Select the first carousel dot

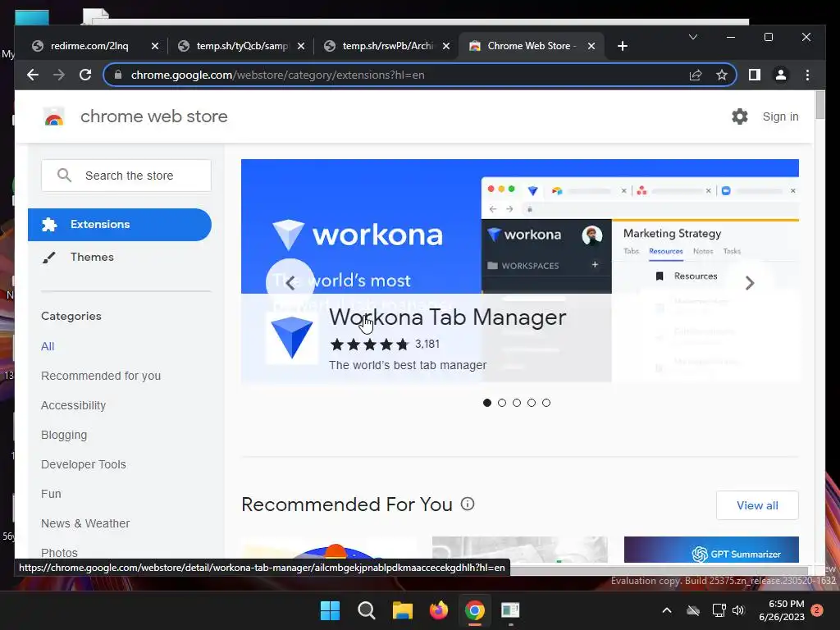pos(487,403)
